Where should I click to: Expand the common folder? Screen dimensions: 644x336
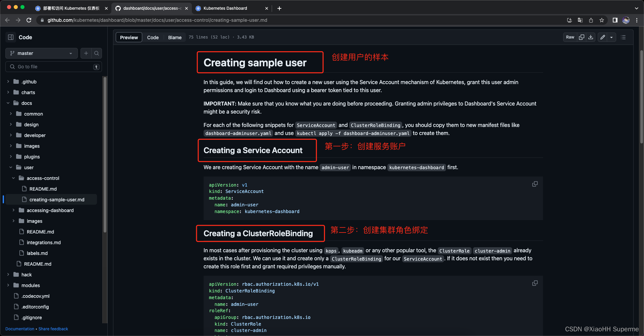11,114
